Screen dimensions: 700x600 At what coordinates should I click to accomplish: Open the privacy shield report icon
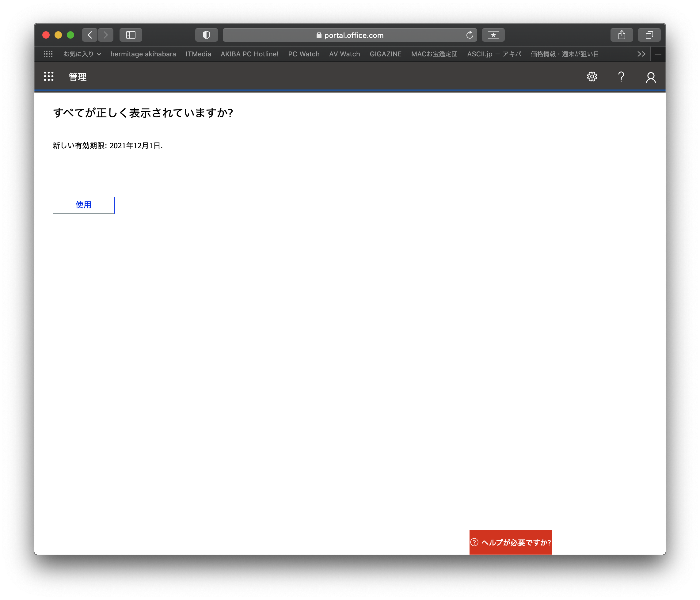pyautogui.click(x=207, y=35)
